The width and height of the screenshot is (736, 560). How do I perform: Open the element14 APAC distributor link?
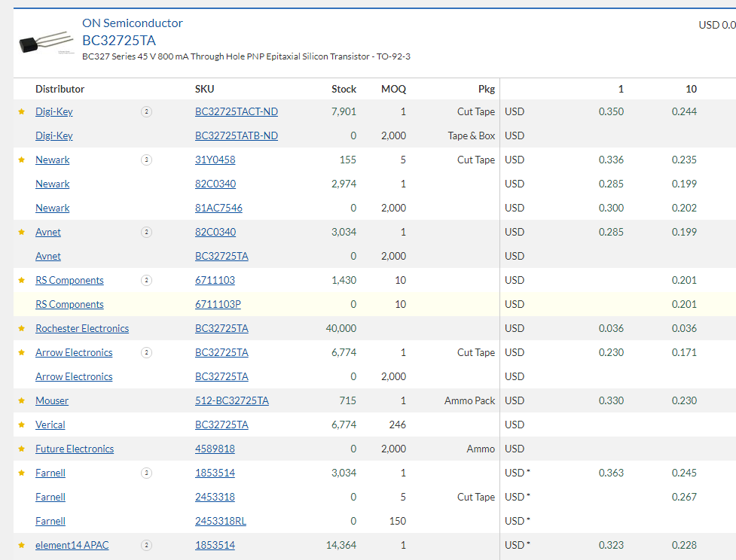coord(72,546)
